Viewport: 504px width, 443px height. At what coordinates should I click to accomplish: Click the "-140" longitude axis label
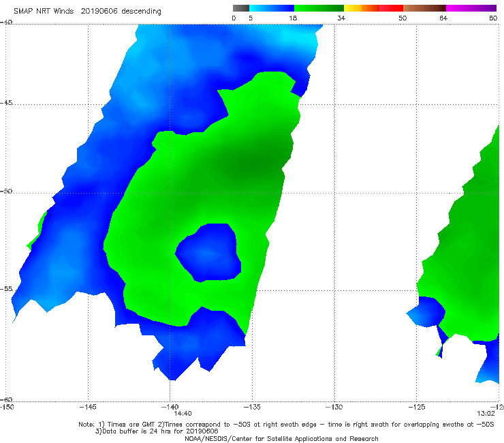[x=170, y=407]
